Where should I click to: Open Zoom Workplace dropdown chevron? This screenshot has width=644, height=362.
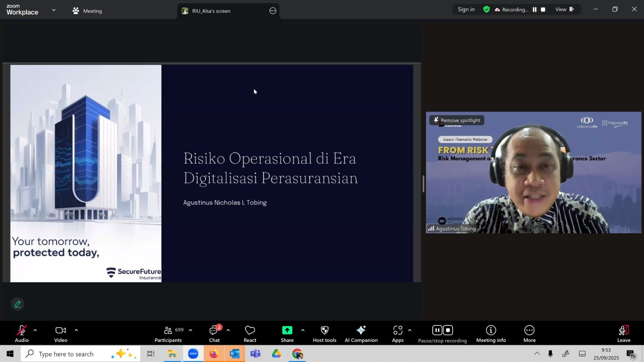click(54, 10)
